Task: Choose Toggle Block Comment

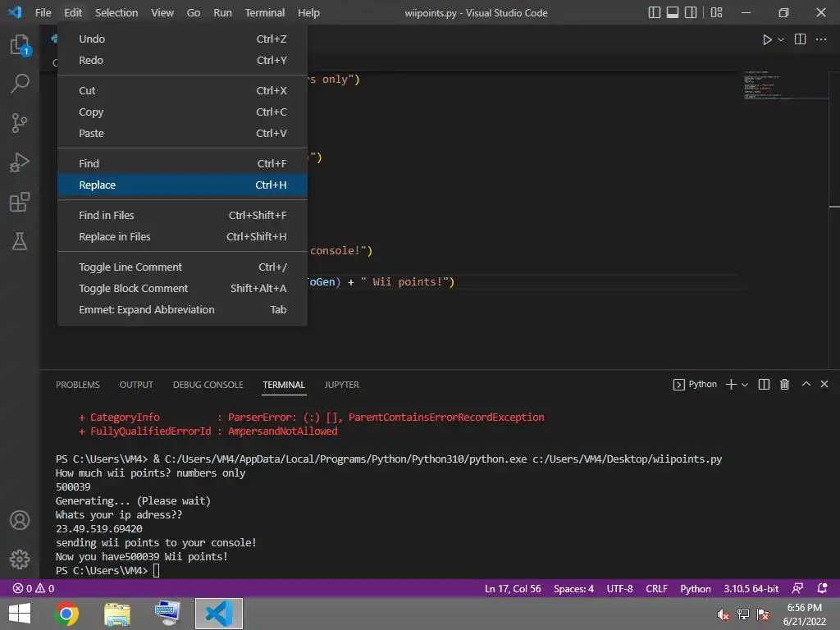Action: pyautogui.click(x=182, y=288)
